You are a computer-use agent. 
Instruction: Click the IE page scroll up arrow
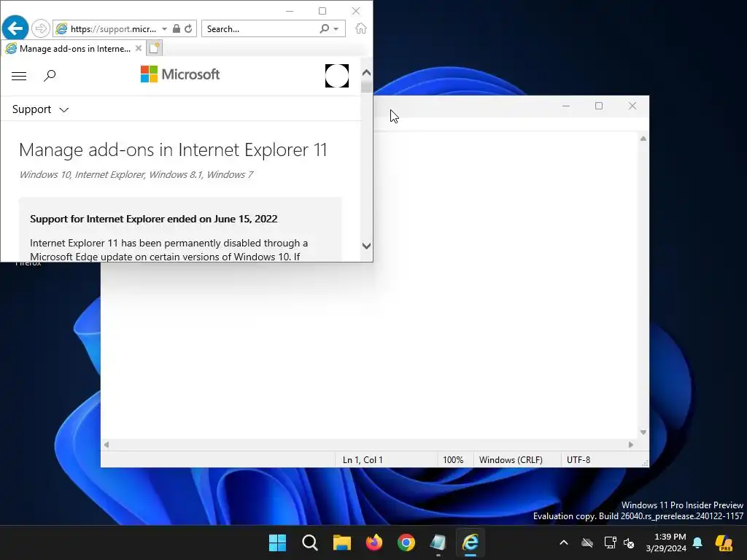366,73
